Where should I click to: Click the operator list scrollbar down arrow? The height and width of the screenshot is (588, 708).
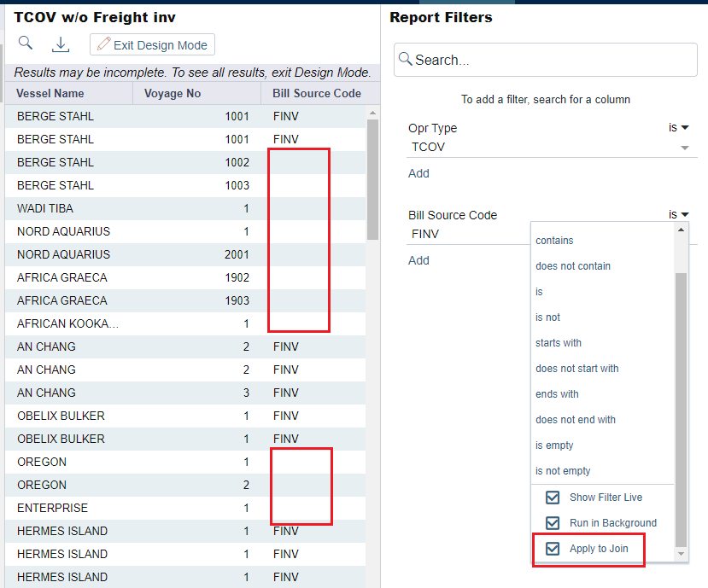(681, 554)
